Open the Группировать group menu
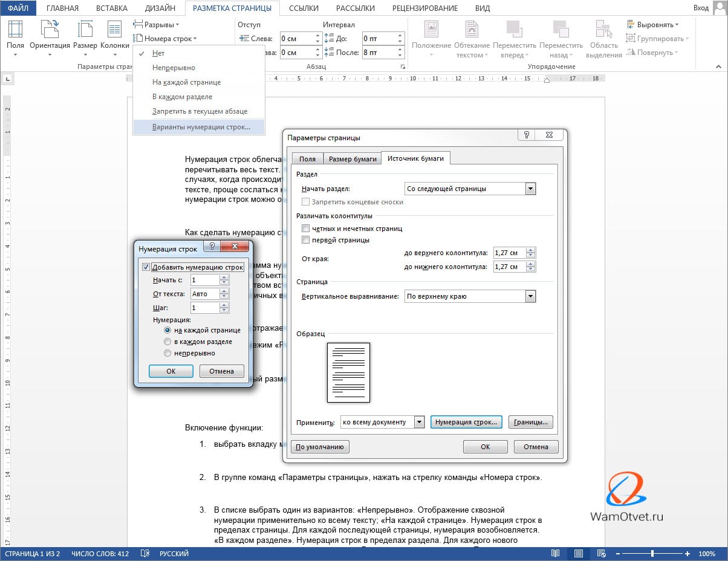This screenshot has width=728, height=561. [658, 39]
